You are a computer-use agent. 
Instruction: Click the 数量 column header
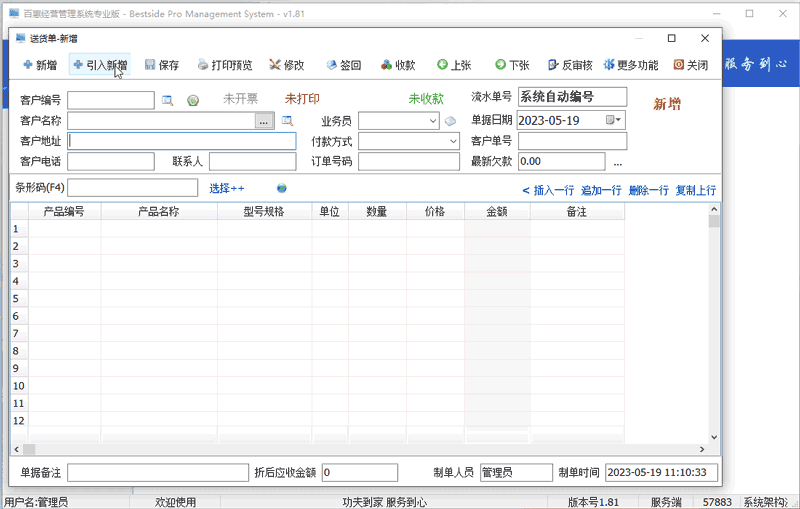(377, 212)
